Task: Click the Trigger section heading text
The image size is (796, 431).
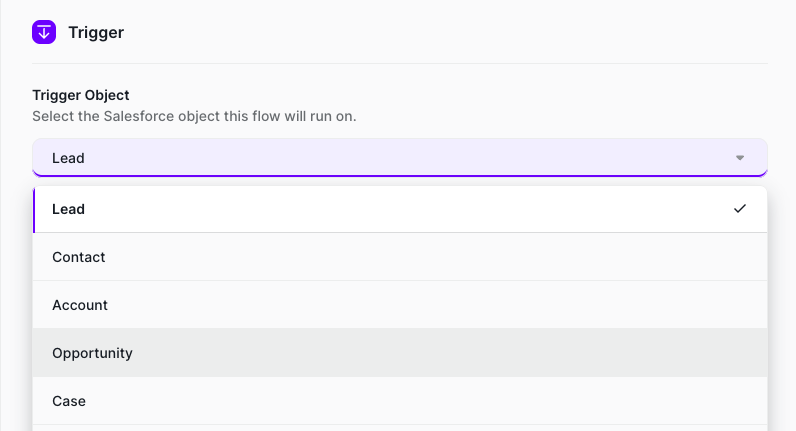Action: [96, 32]
